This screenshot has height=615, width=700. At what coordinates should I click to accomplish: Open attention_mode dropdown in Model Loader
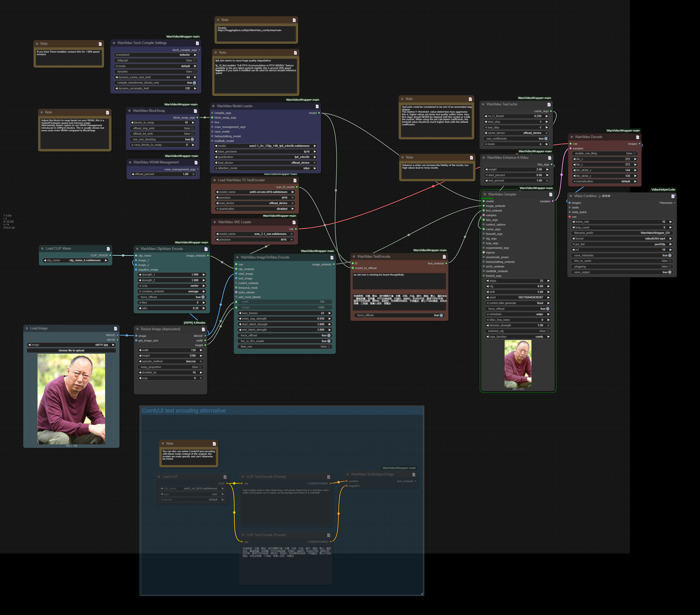coord(265,168)
